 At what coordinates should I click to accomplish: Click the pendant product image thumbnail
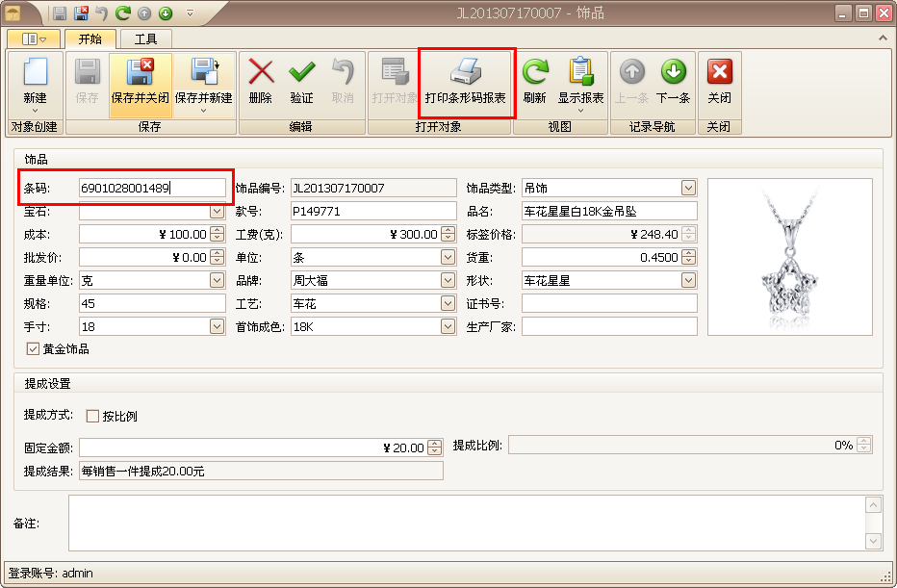789,256
